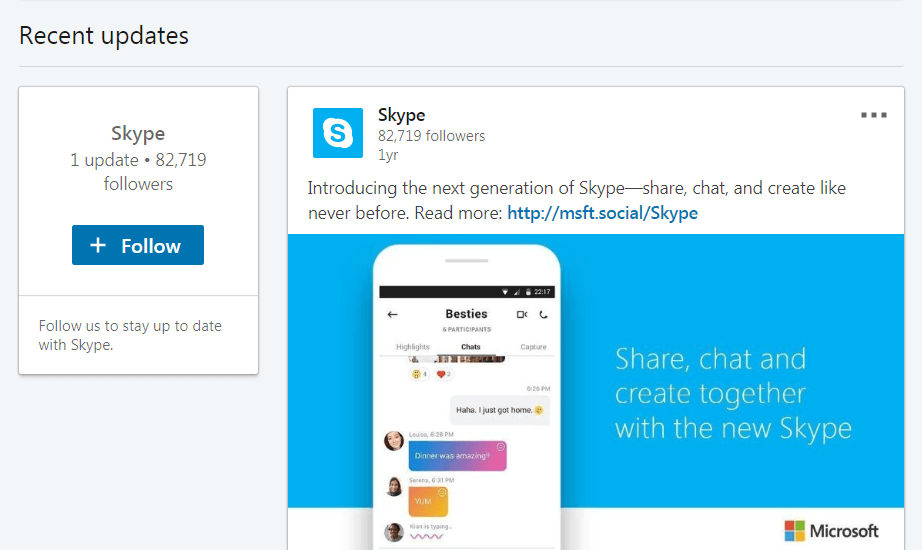Click Serena's avatar in the chat mockup

(394, 486)
